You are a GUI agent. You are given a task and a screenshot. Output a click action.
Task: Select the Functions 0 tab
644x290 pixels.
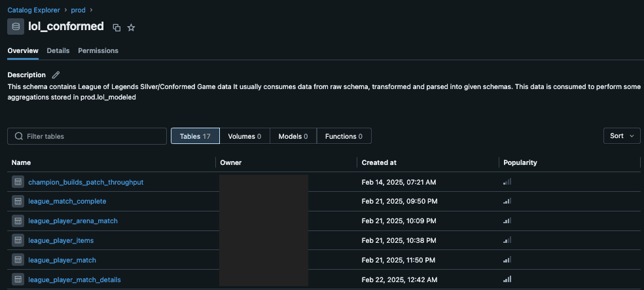click(344, 136)
